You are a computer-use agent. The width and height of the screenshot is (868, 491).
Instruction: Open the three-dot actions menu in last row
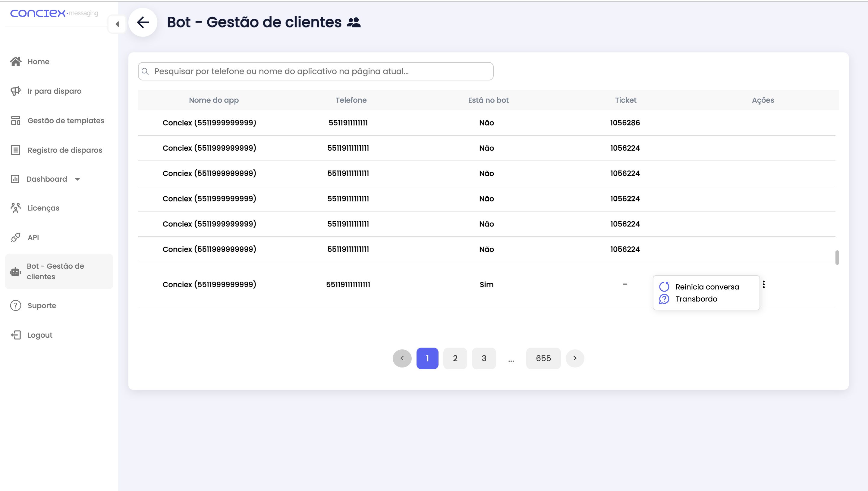tap(763, 284)
